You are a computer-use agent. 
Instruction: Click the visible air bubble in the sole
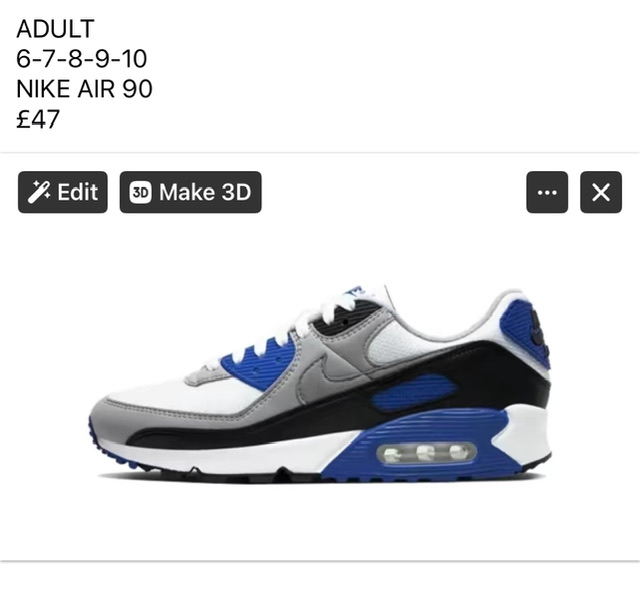pos(427,453)
